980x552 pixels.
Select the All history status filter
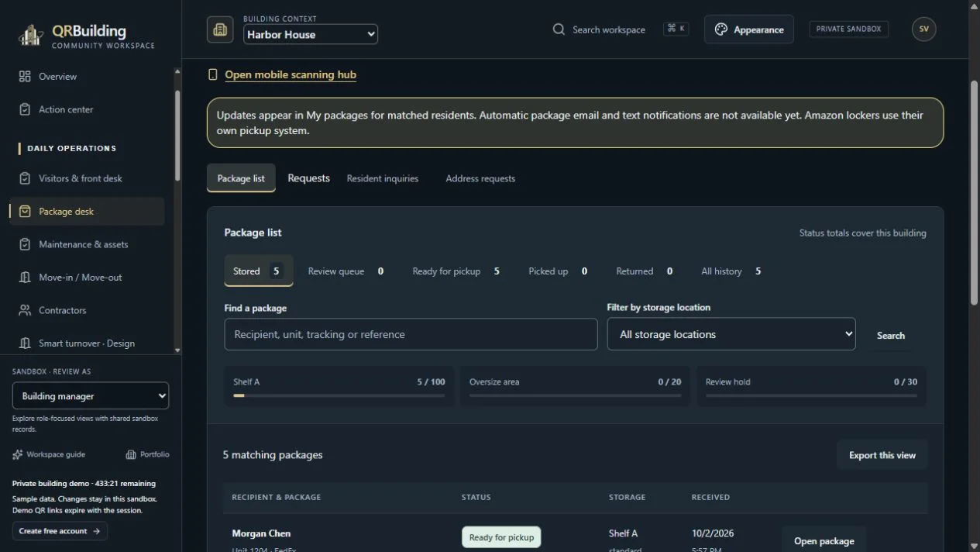[x=731, y=271]
